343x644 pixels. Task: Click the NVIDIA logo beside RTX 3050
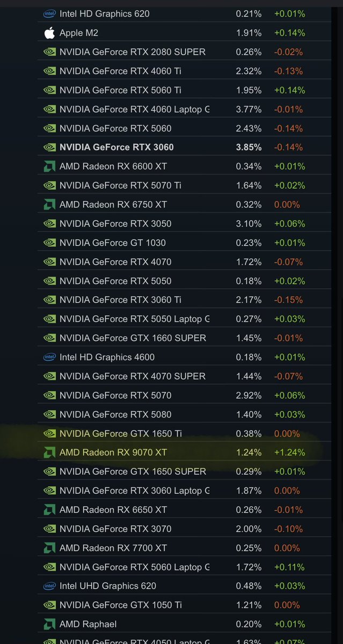point(49,224)
